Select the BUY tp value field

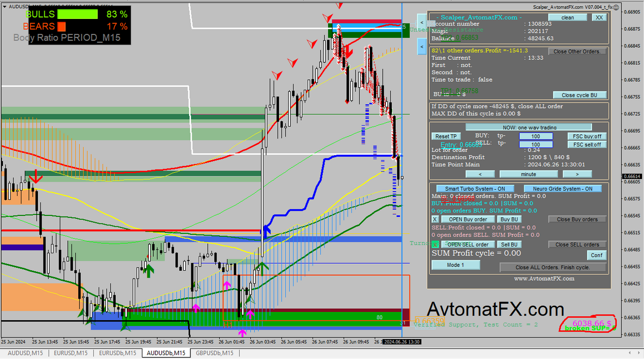coord(536,136)
